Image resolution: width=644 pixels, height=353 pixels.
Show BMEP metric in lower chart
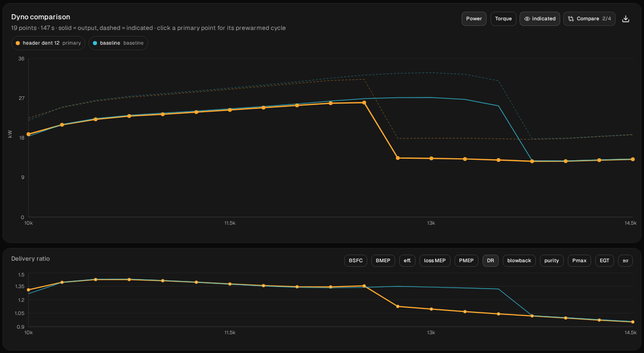coord(383,261)
